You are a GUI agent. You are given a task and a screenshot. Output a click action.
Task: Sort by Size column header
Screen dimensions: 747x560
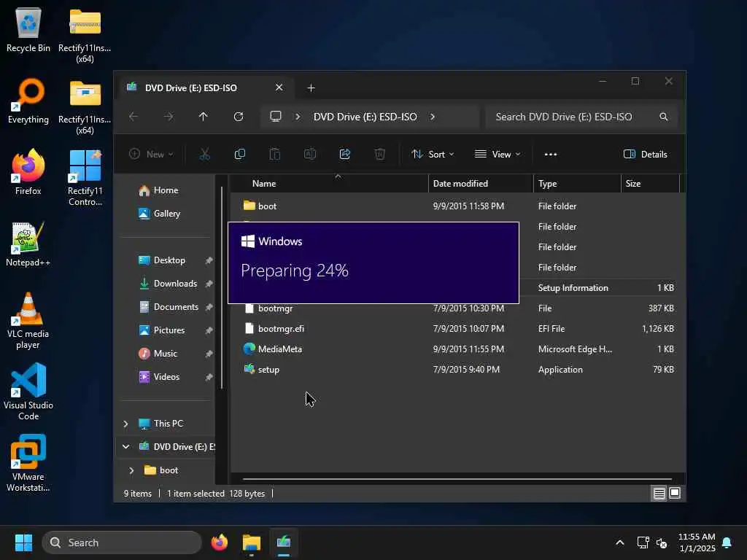click(650, 183)
